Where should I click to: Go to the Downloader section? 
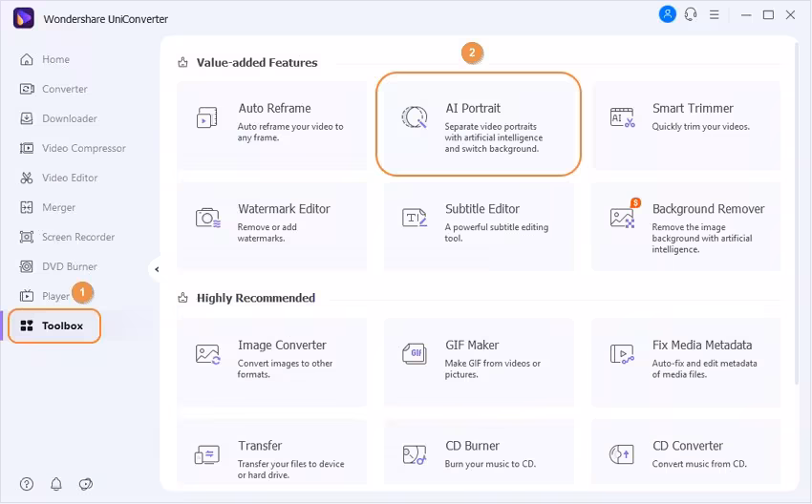pyautogui.click(x=69, y=118)
